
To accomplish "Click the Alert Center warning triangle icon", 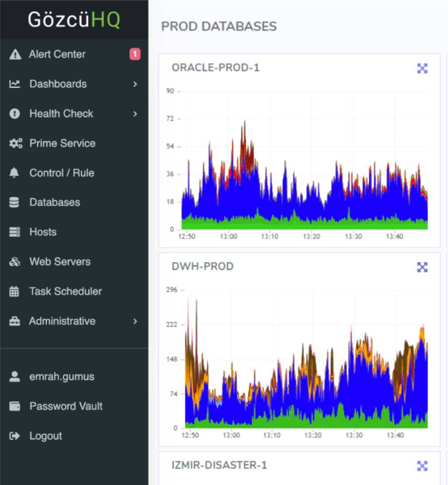I will [x=15, y=54].
